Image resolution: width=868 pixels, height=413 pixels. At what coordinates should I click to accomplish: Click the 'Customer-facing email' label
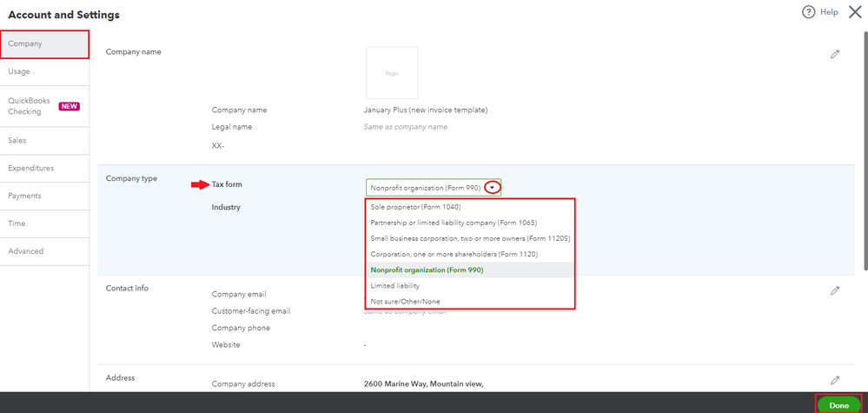251,311
